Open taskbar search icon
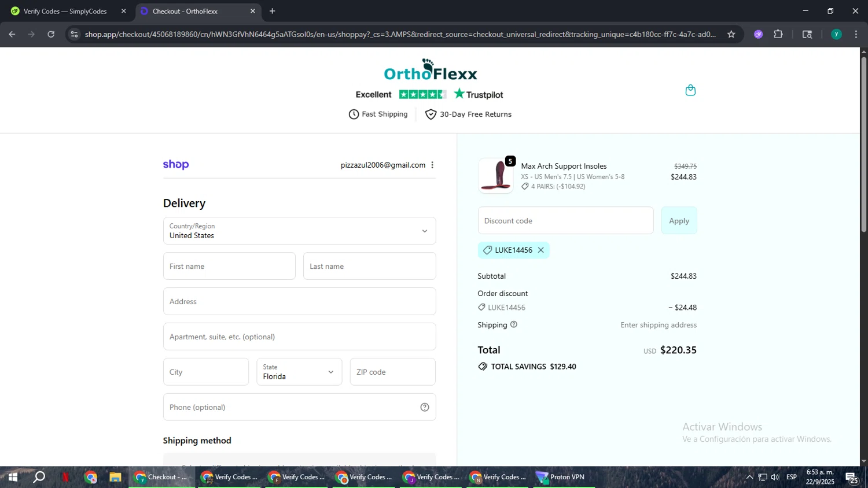 [x=39, y=477]
